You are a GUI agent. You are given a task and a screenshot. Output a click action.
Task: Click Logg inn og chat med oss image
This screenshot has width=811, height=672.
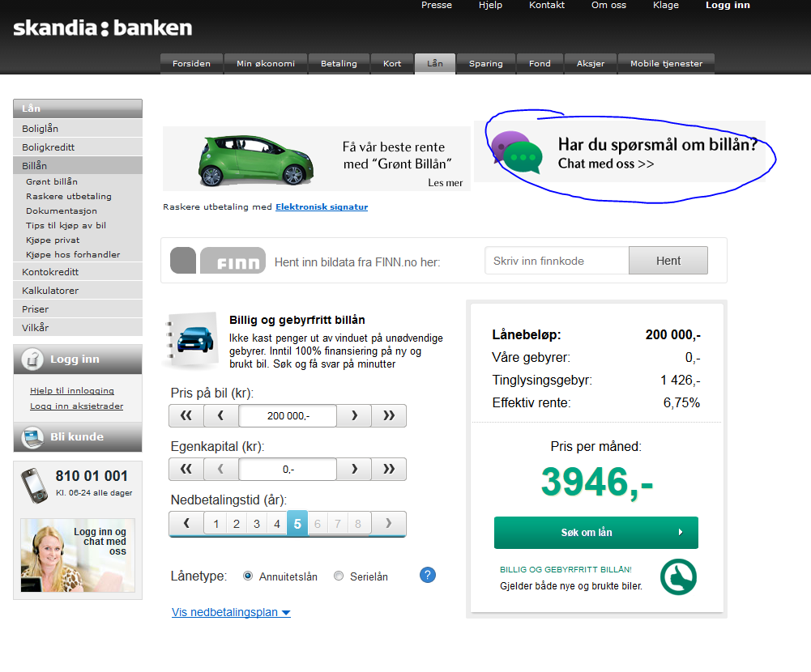[x=78, y=555]
